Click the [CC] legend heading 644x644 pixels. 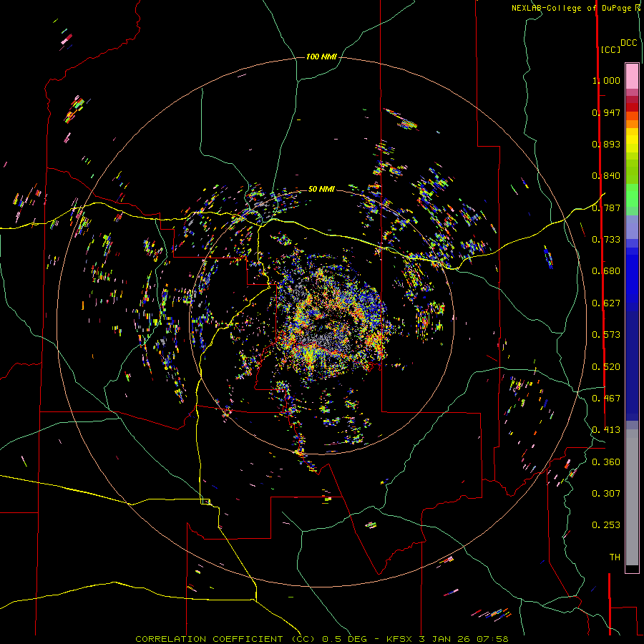610,49
